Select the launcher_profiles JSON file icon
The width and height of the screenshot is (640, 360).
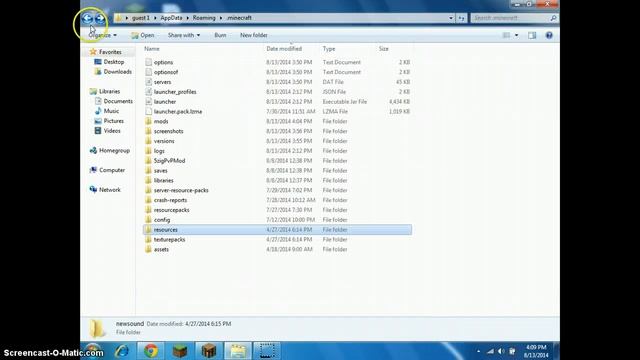click(149, 91)
